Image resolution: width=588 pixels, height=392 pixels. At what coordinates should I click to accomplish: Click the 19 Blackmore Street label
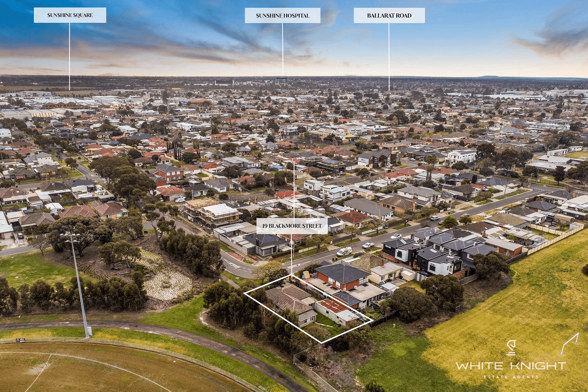(292, 226)
